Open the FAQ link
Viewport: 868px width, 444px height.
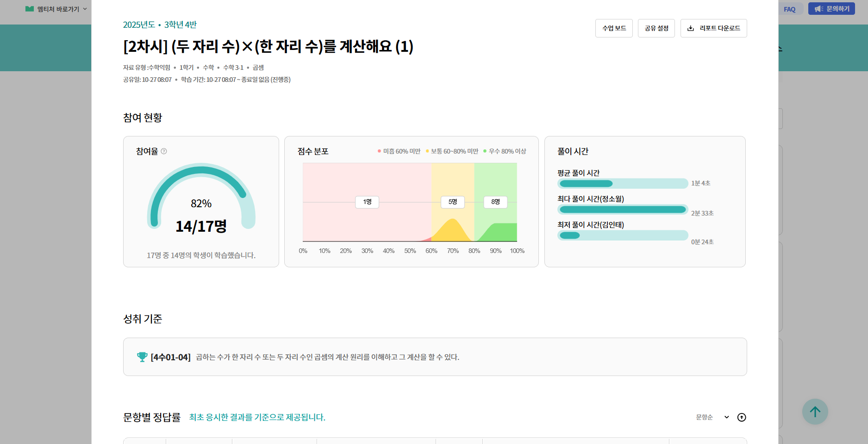pyautogui.click(x=789, y=9)
